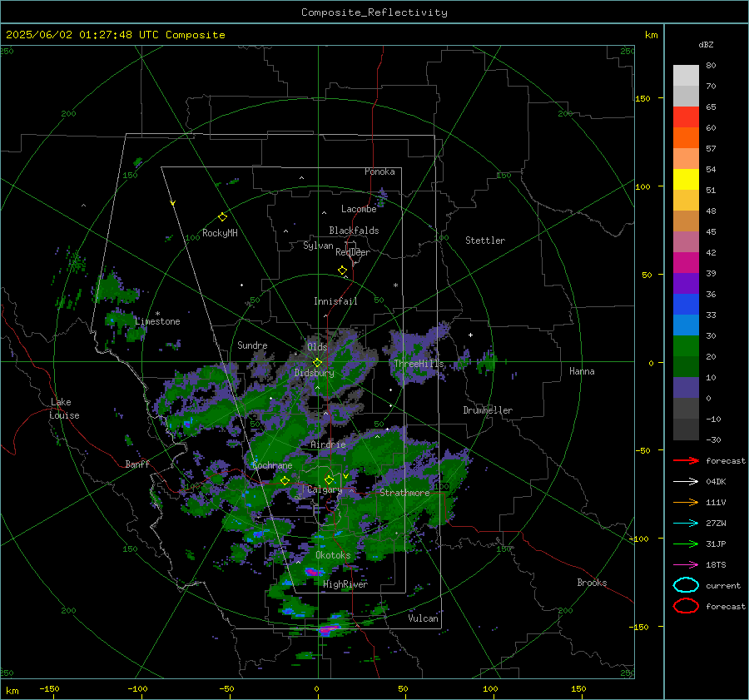Click the HighRiver map label
This screenshot has height=700, width=749.
coord(345,584)
